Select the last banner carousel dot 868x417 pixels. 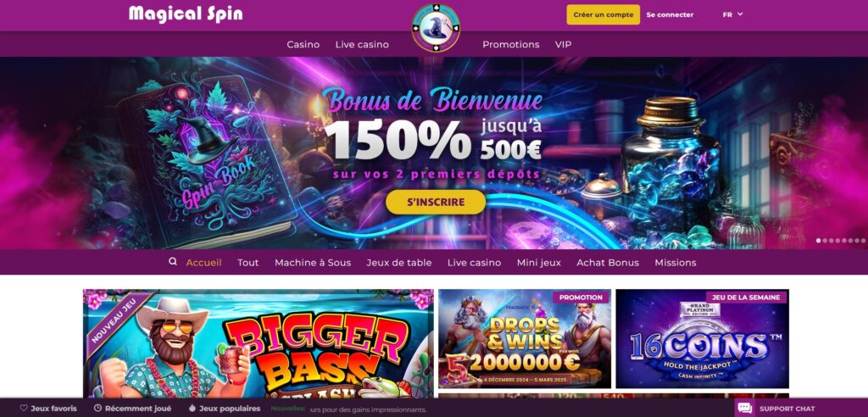pos(863,241)
